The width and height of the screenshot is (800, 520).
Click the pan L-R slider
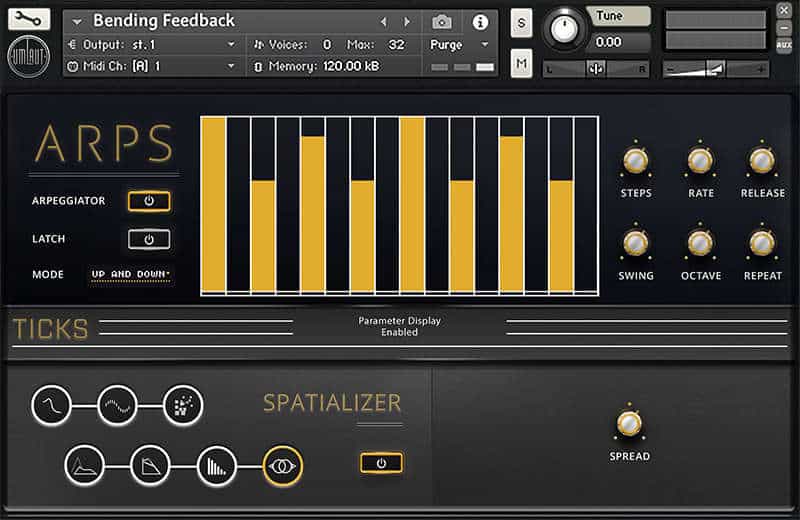pos(595,68)
